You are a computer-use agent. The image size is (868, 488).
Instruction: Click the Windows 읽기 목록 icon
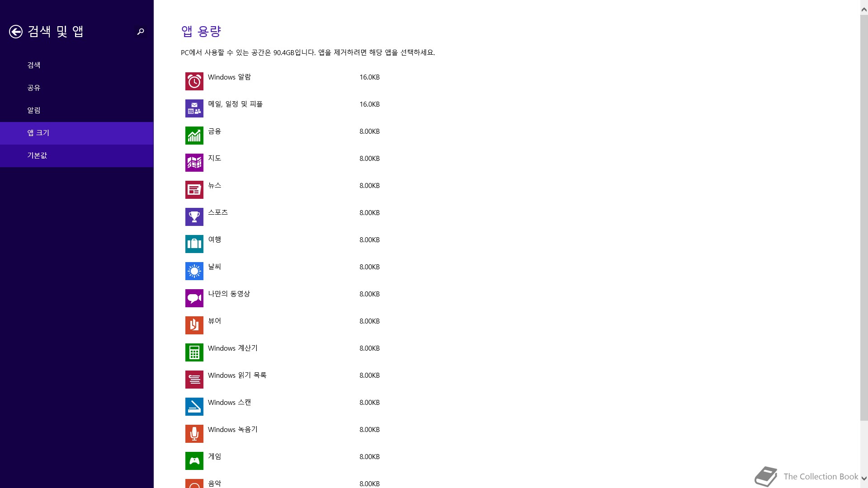pos(194,380)
